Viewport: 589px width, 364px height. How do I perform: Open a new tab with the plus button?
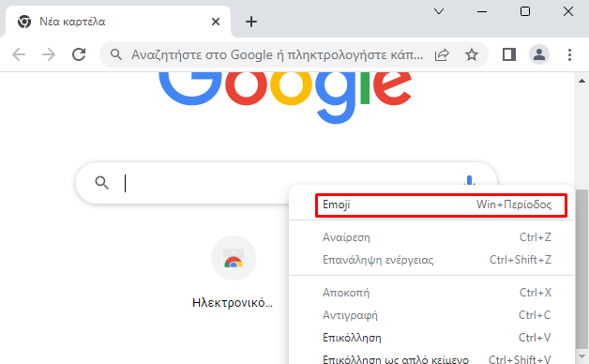point(251,22)
